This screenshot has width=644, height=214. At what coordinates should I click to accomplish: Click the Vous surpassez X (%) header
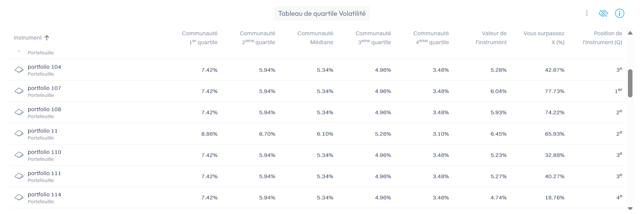[544, 38]
